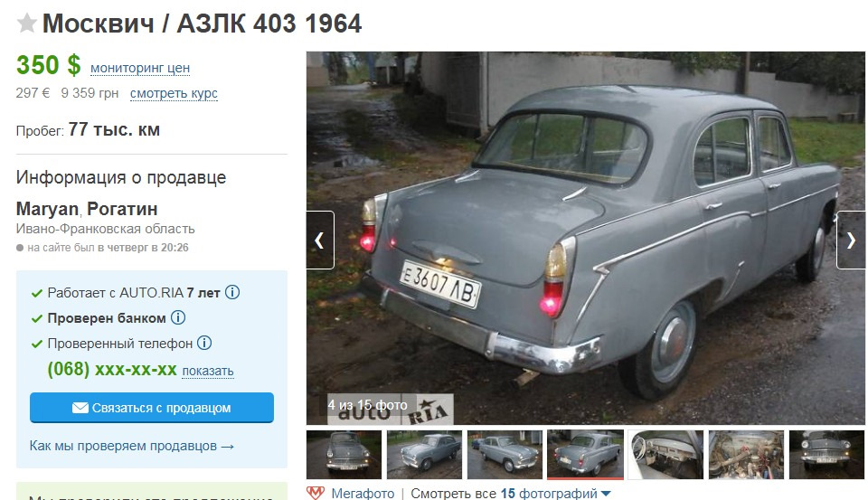868x500 pixels.
Task: Open Как мы проверяем продавцов link
Action: [132, 446]
